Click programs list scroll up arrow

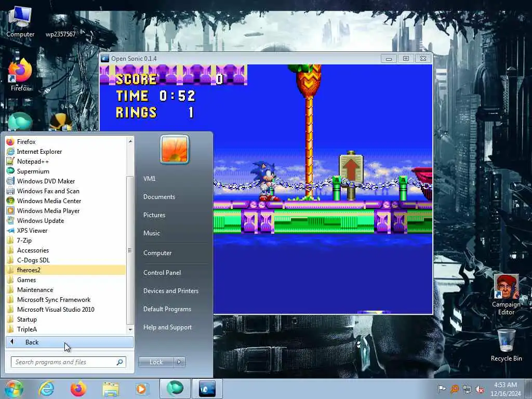tap(130, 141)
